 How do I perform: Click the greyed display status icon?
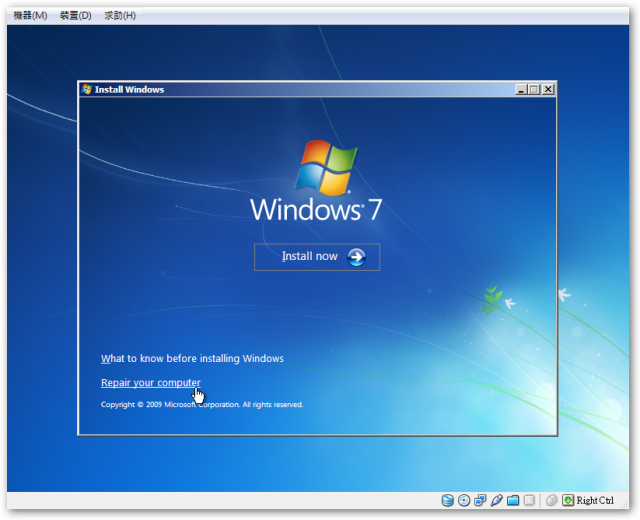point(529,500)
